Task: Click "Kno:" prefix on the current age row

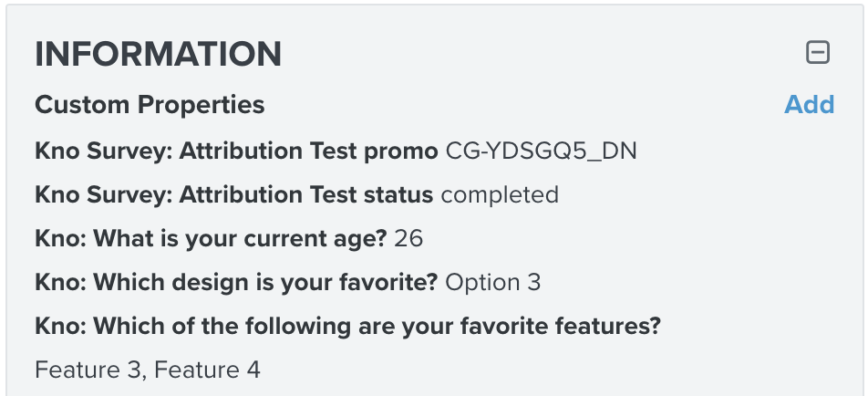Action: tap(61, 238)
